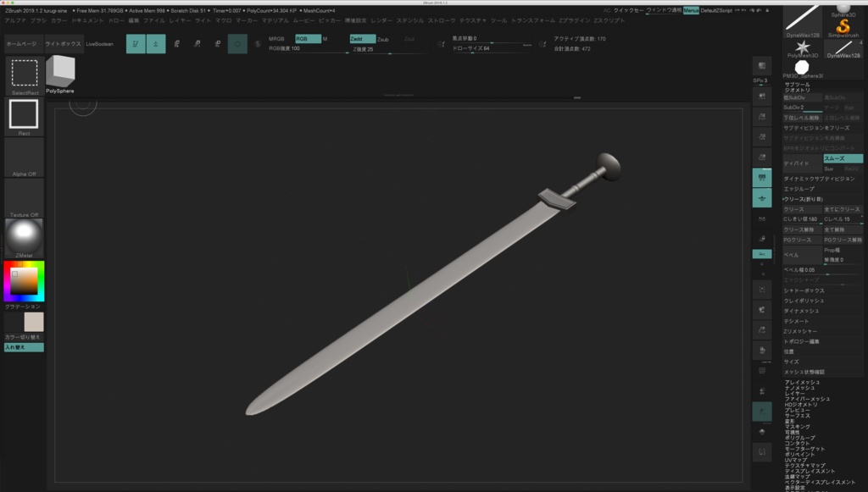Screen dimensions: 868x492
Task: Toggle the M material-only button
Action: (325, 39)
